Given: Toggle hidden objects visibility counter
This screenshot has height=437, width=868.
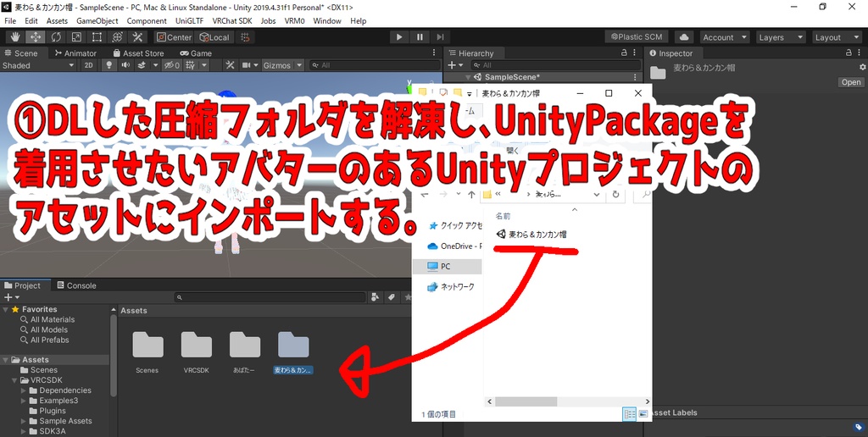Looking at the screenshot, I should tap(173, 65).
